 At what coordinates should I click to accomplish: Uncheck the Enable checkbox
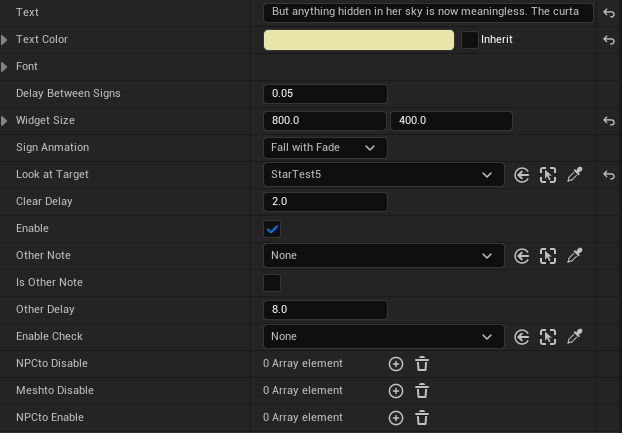point(272,229)
